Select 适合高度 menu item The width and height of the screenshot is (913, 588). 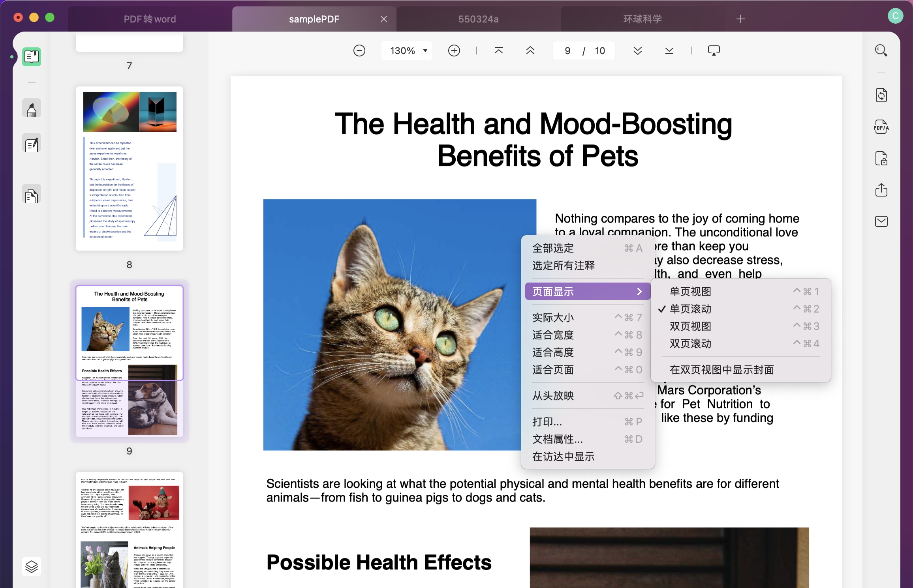pyautogui.click(x=588, y=352)
